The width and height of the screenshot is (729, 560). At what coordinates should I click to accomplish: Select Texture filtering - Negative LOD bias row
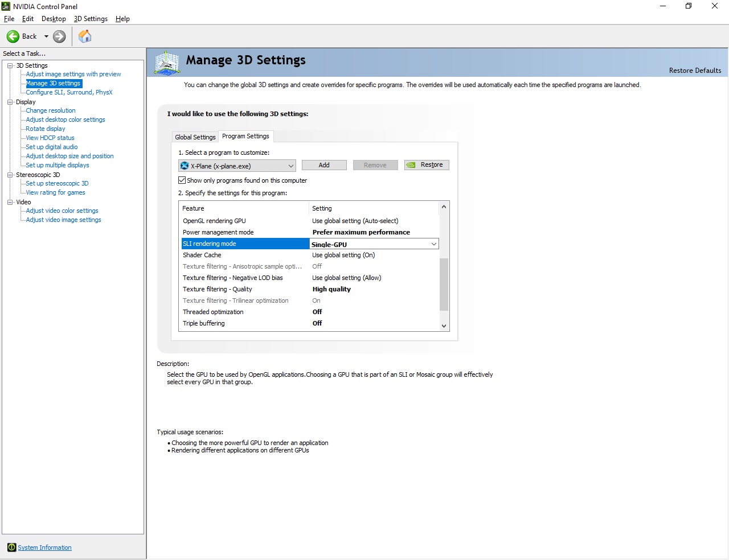[310, 278]
